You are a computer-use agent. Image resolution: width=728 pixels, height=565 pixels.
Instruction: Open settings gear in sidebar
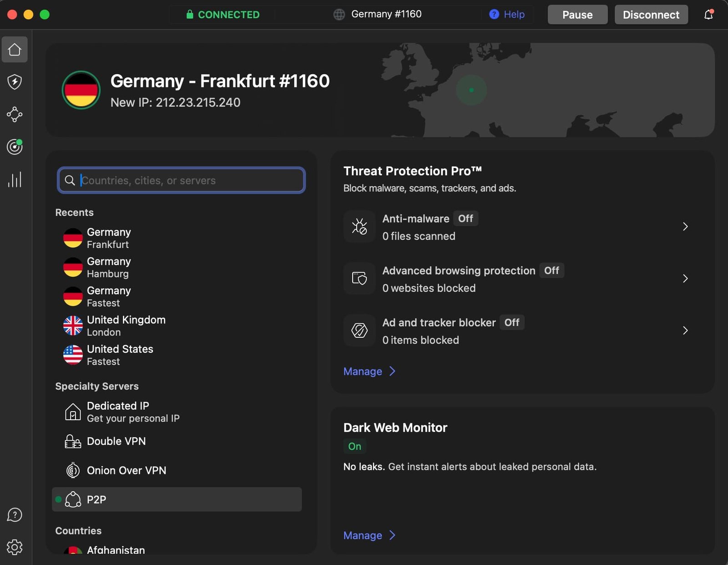(x=15, y=547)
